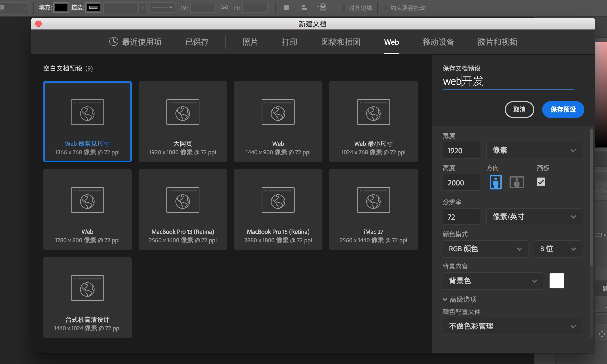Open the 像素 width units dropdown
Screen dimensions: 607x364
(533, 150)
